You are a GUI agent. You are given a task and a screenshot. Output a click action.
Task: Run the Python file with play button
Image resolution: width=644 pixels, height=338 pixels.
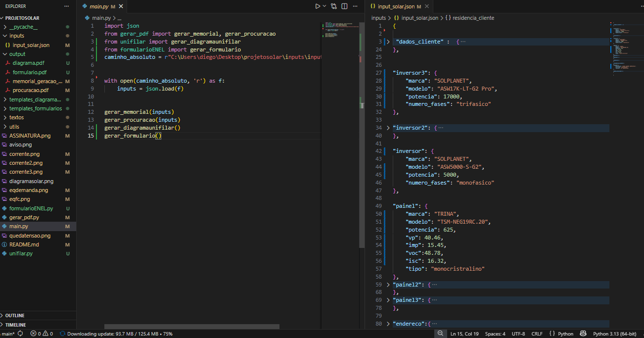coord(318,6)
